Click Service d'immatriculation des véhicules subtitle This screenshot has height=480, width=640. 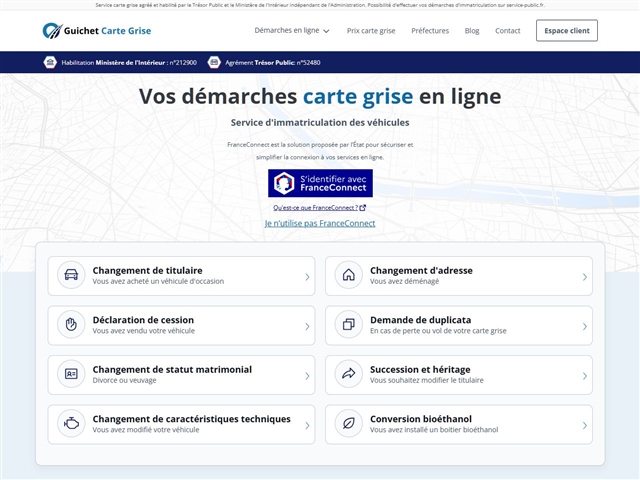point(320,122)
